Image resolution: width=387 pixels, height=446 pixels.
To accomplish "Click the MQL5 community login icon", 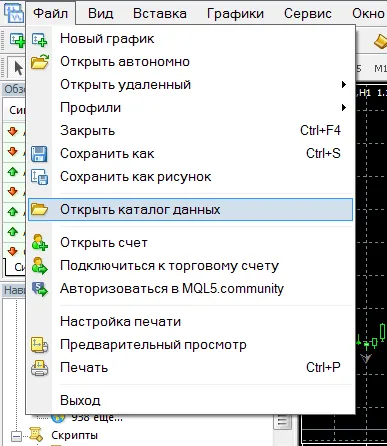I will pos(39,289).
